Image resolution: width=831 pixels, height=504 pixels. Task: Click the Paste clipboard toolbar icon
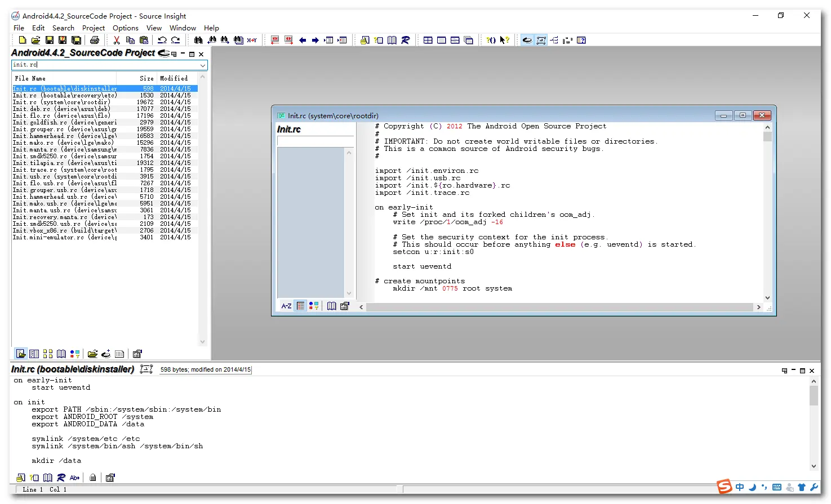[x=144, y=40]
